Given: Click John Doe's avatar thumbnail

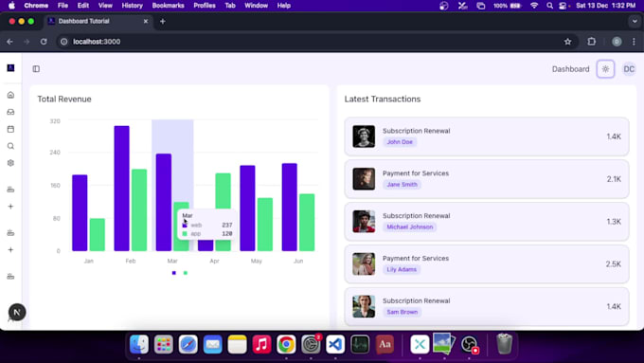Looking at the screenshot, I should tap(364, 136).
